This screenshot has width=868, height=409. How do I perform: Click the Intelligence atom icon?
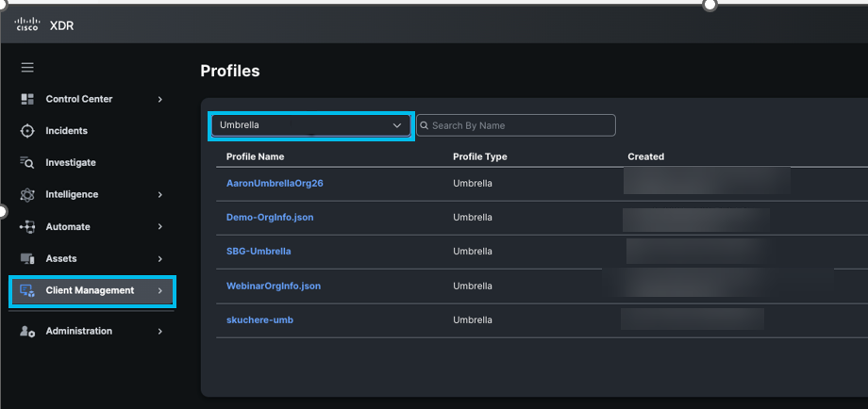tap(27, 194)
